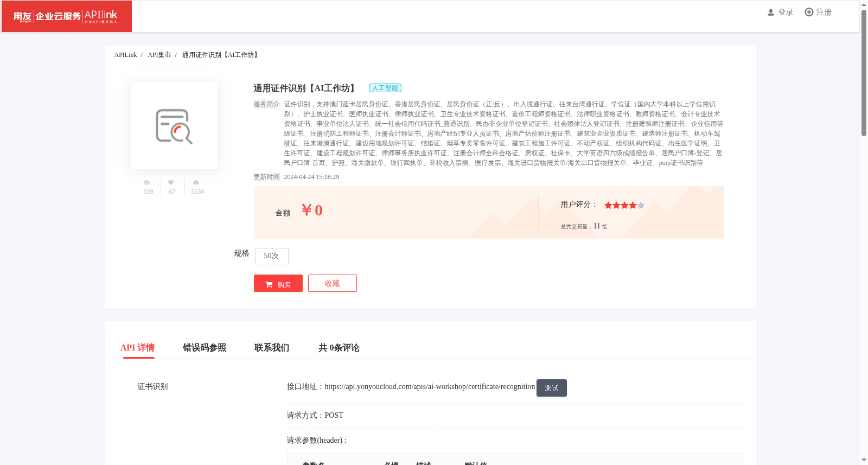Click the red 购买 buy button
The width and height of the screenshot is (868, 465).
[x=278, y=283]
